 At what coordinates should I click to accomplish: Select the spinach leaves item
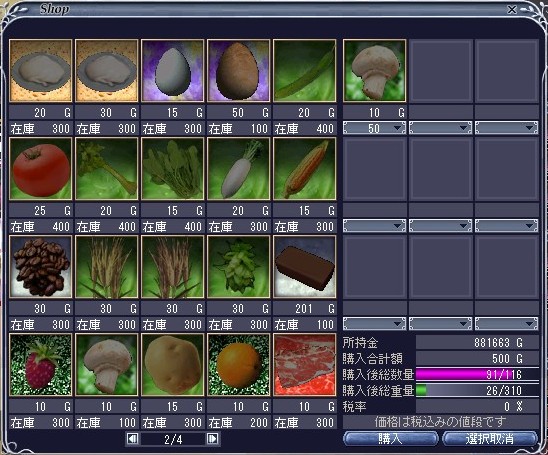tap(173, 168)
